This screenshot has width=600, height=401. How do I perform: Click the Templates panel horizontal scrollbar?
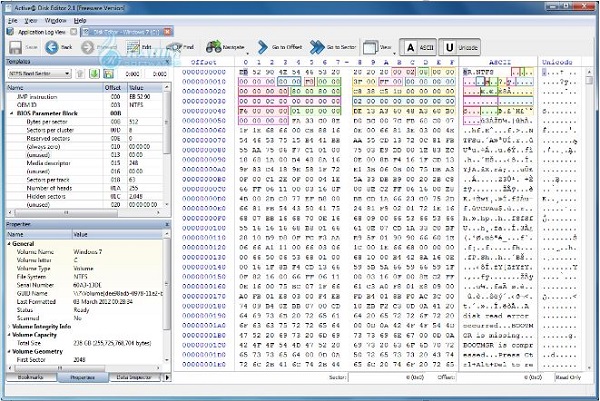83,212
